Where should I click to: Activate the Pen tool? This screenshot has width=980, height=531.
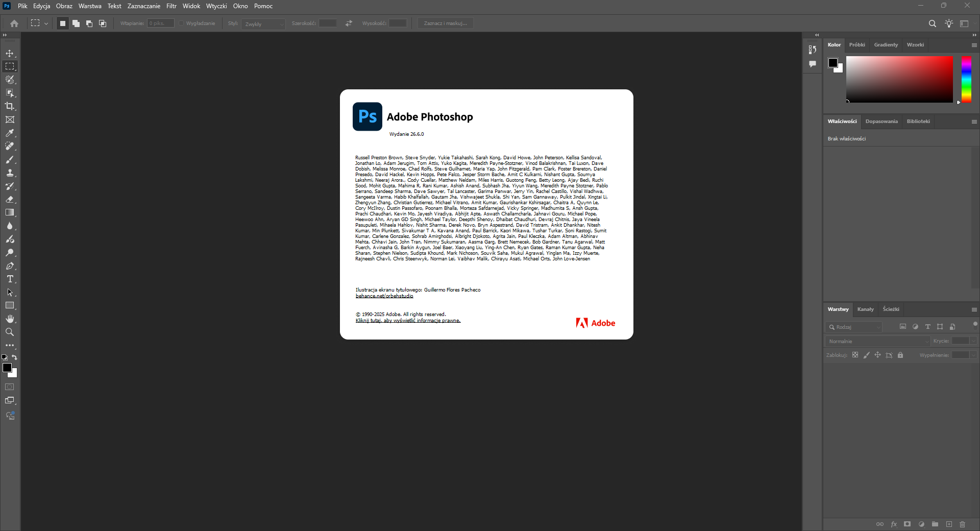10,265
